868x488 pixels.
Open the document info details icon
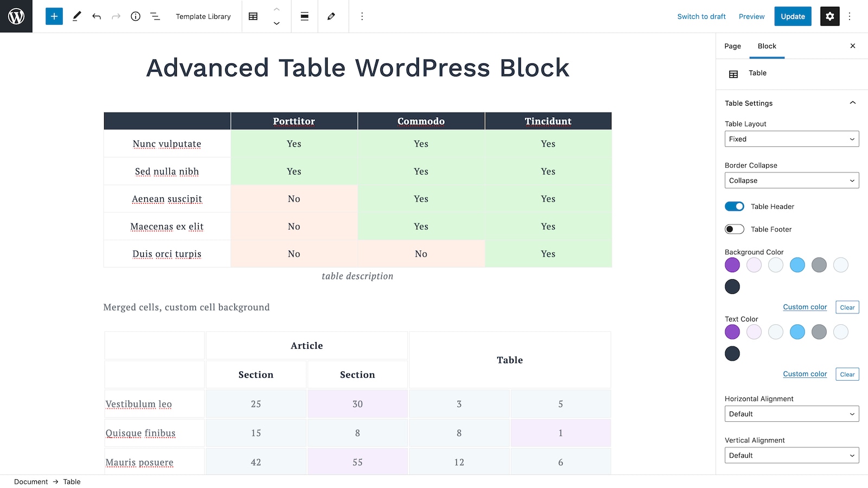(136, 16)
